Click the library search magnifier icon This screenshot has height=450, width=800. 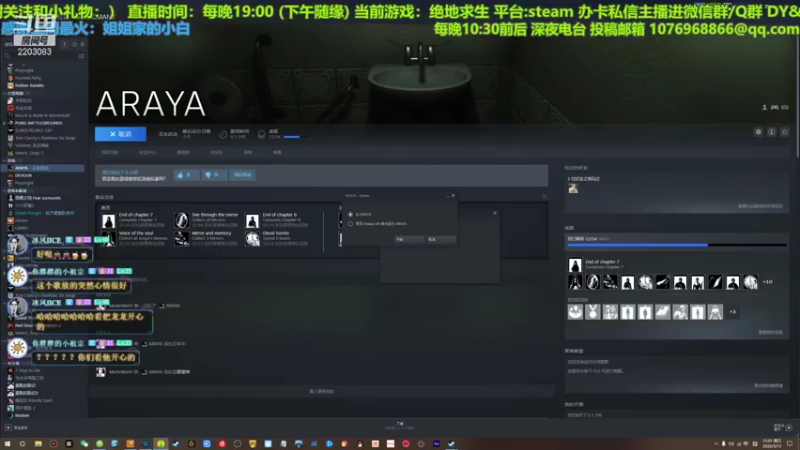(x=7, y=56)
